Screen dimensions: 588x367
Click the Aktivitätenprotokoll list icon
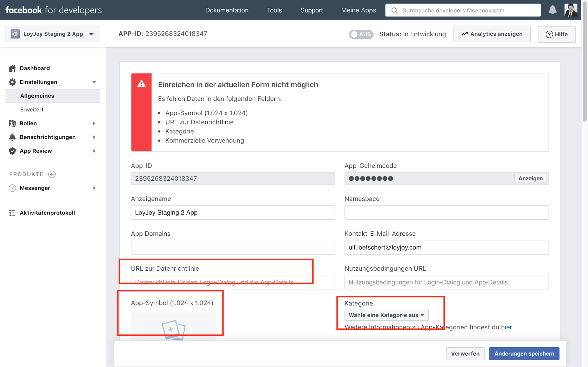coord(12,213)
